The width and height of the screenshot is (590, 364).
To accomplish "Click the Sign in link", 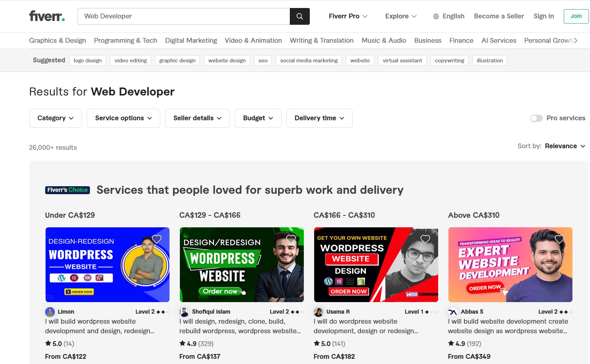I will coord(544,16).
